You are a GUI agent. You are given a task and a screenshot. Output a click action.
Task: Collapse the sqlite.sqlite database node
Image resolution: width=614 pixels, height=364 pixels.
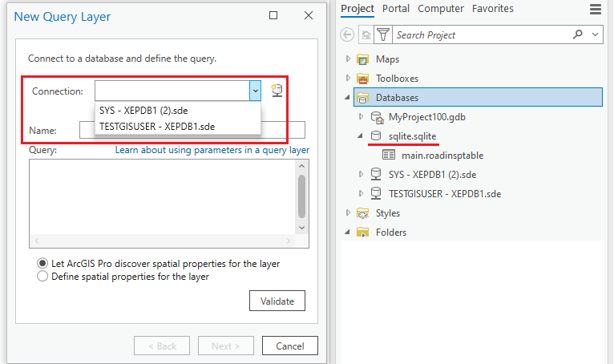pos(360,135)
